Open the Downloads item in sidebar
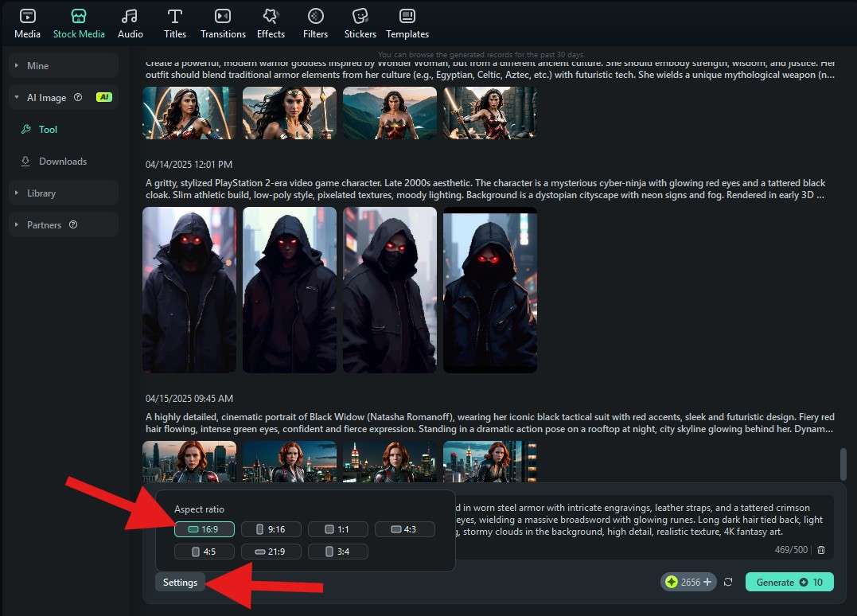This screenshot has width=857, height=616. click(x=54, y=162)
